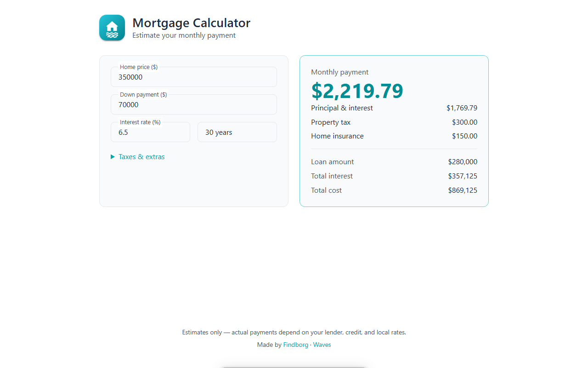
Task: Click the Taxes & extras label text
Action: [x=141, y=157]
